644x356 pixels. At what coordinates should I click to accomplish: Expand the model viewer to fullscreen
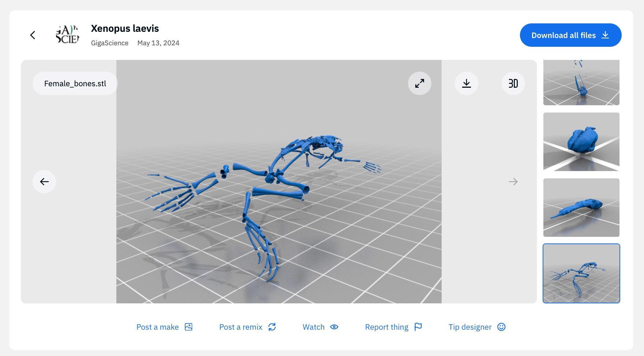point(420,83)
